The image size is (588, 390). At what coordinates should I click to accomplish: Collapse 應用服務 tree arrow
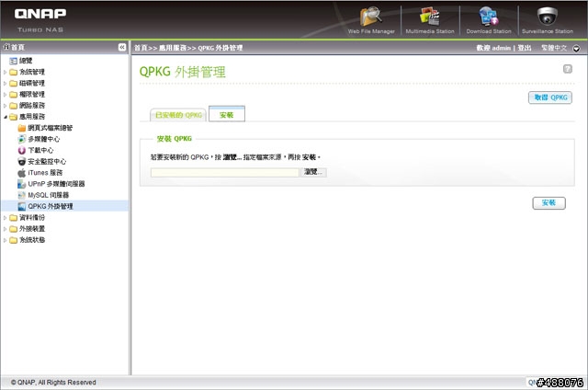point(6,117)
